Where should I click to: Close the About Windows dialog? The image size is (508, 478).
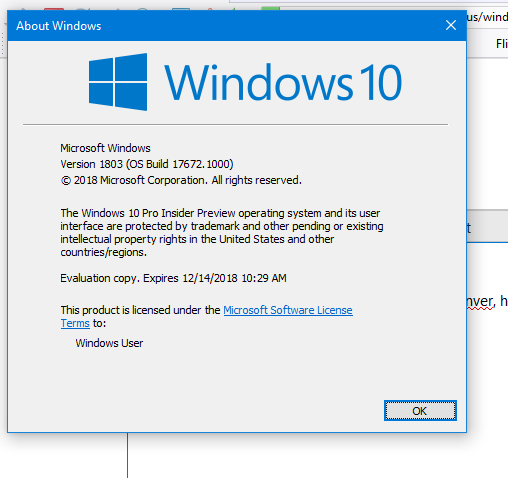pyautogui.click(x=451, y=25)
